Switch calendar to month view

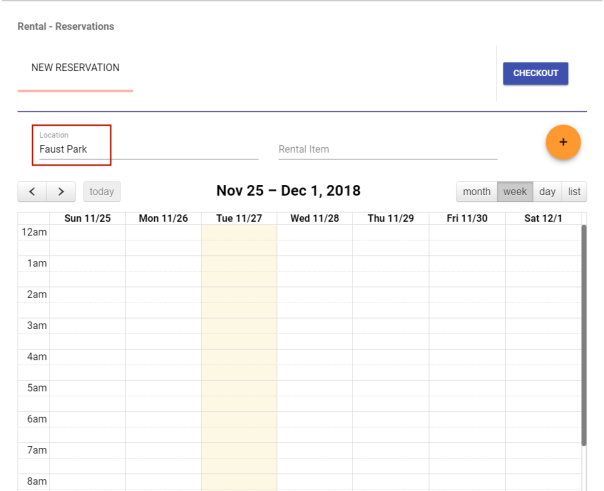(x=476, y=191)
